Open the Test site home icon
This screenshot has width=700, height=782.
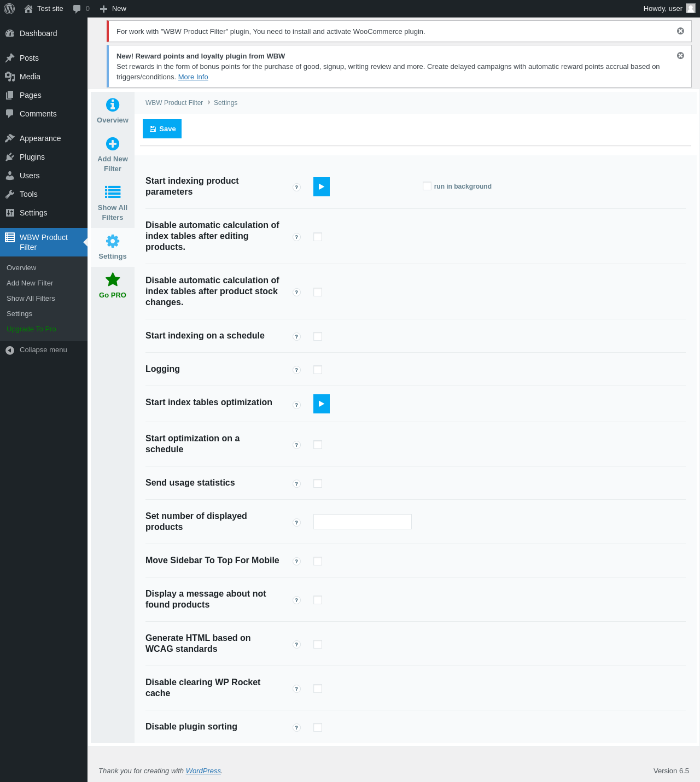point(28,9)
